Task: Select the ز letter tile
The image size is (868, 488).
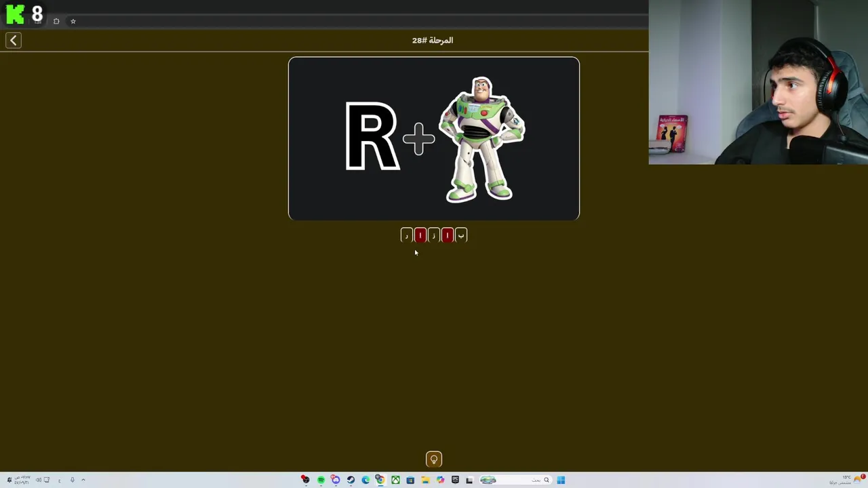Action: (434, 235)
